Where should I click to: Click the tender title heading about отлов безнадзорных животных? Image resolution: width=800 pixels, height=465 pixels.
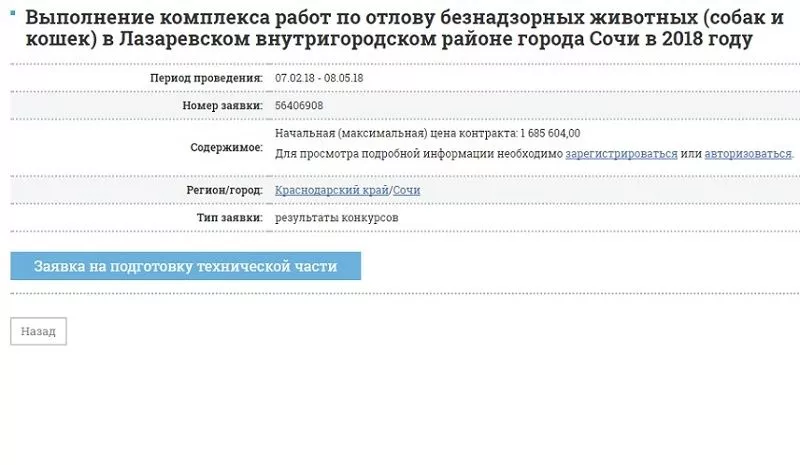point(390,29)
